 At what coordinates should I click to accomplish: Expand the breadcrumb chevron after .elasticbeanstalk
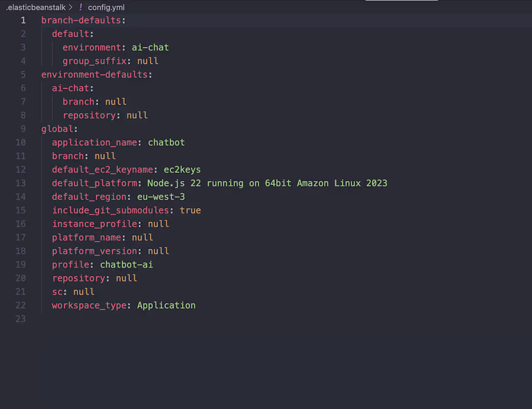coord(70,7)
